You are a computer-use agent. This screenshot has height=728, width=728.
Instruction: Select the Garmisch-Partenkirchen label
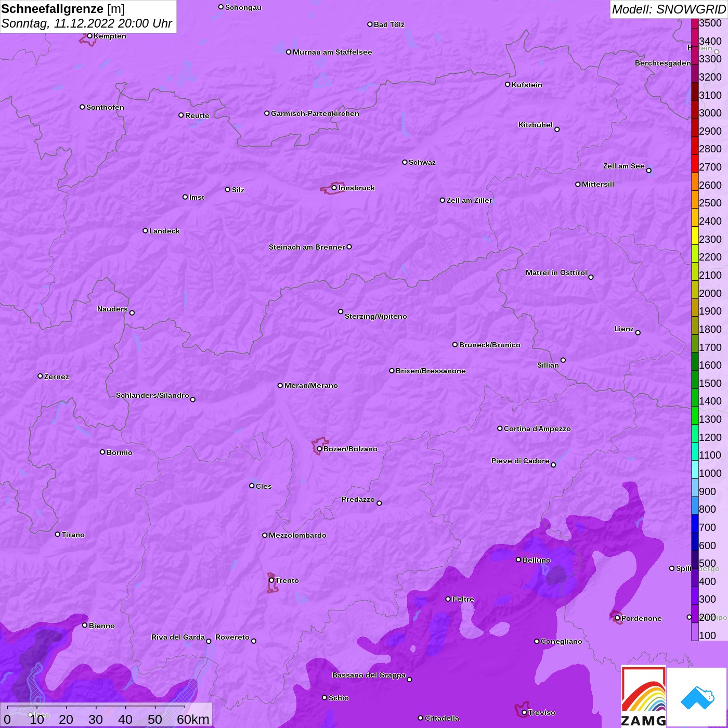[x=315, y=113]
